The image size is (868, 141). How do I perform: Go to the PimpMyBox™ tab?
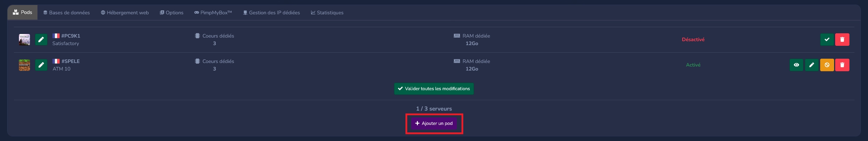point(213,13)
